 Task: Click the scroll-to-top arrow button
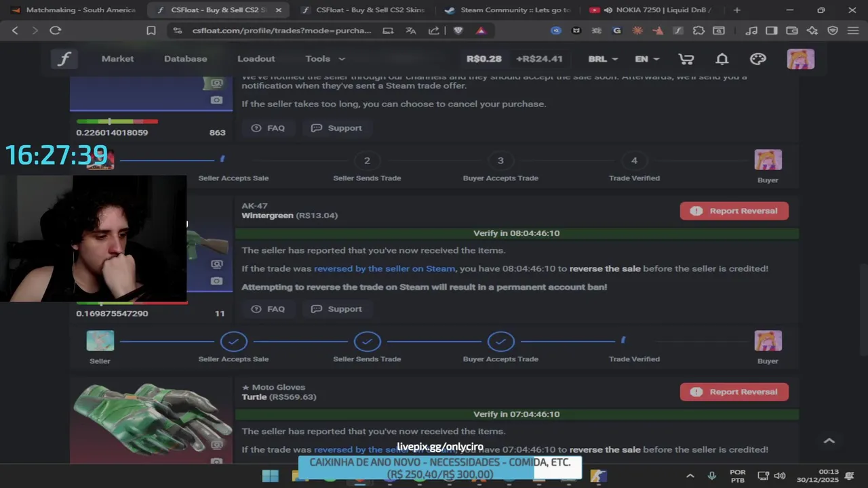pyautogui.click(x=829, y=441)
